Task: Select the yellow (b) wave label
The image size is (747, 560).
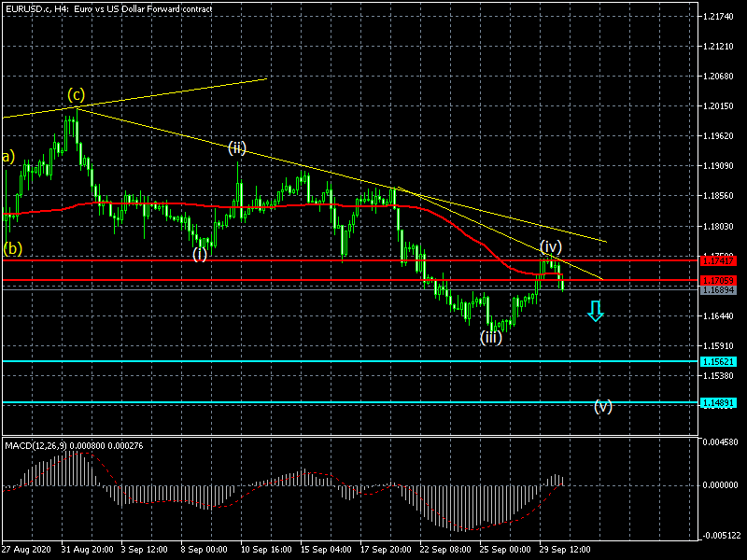Action: point(13,248)
